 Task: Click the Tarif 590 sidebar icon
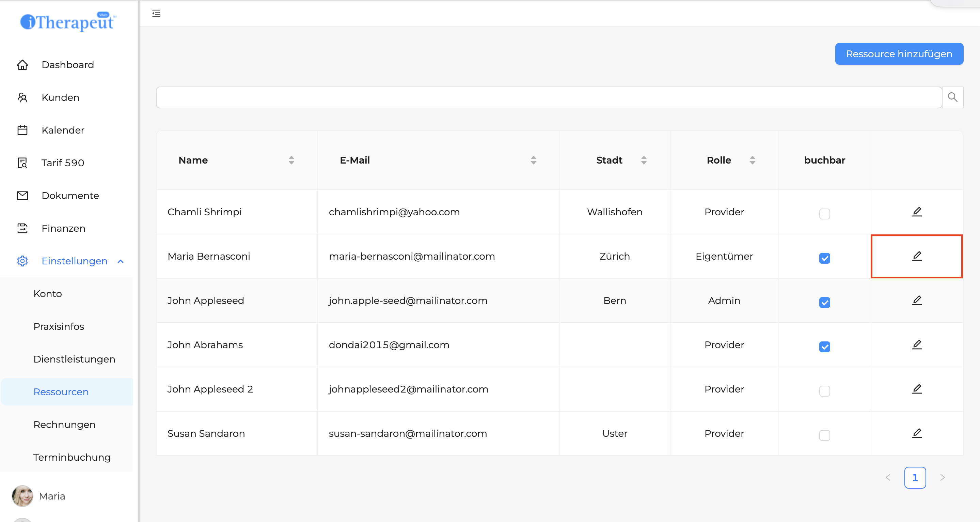click(x=22, y=163)
